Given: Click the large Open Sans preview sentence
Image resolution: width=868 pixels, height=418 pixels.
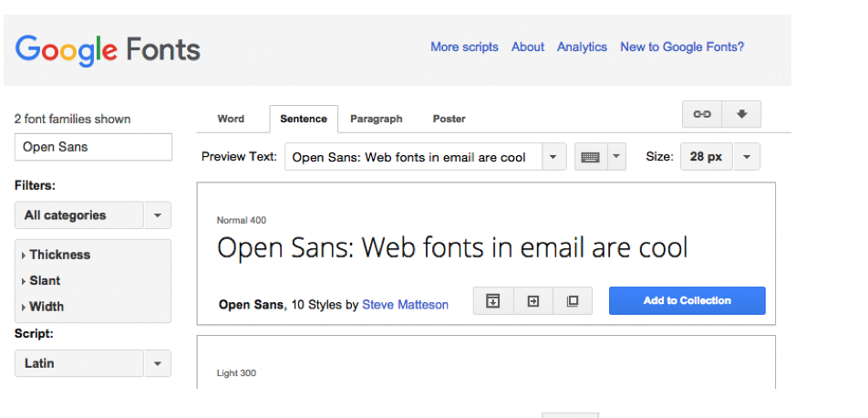Looking at the screenshot, I should click(x=452, y=248).
